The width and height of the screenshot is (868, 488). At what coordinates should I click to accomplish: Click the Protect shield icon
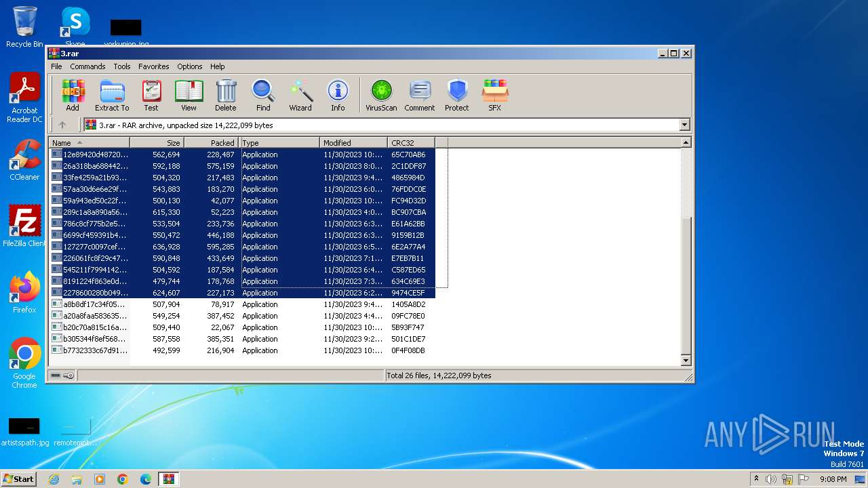pos(457,95)
